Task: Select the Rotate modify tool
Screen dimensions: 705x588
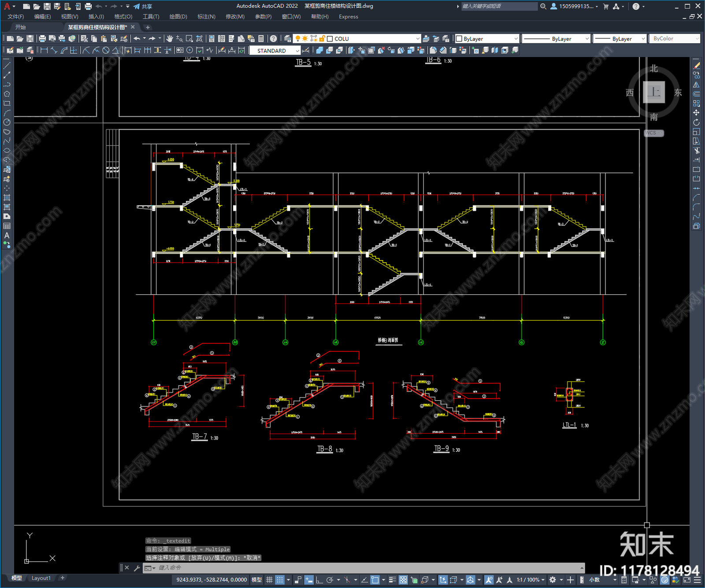Action: click(696, 123)
